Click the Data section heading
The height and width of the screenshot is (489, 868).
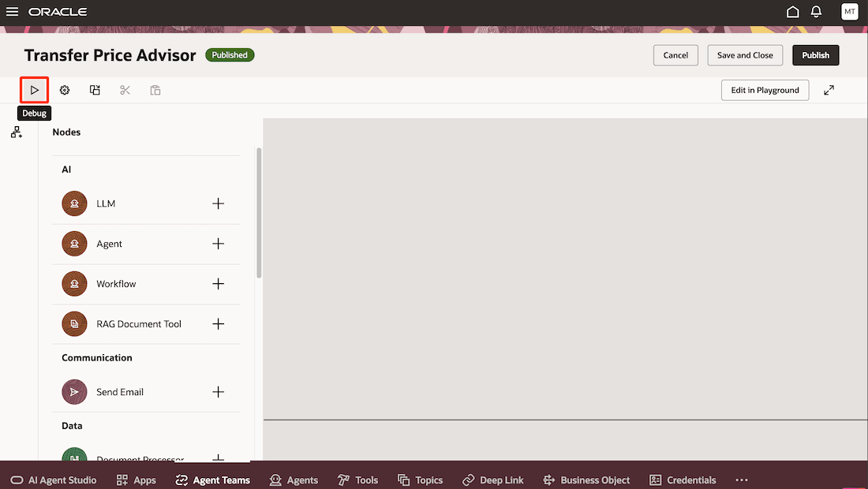click(72, 426)
